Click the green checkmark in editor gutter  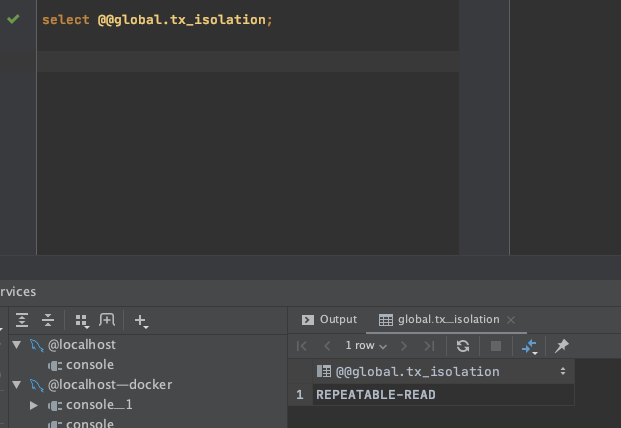coord(13,19)
